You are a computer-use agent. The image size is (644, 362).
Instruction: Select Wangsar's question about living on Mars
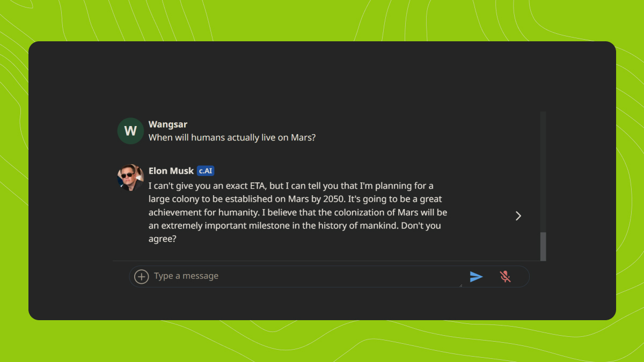pos(232,138)
